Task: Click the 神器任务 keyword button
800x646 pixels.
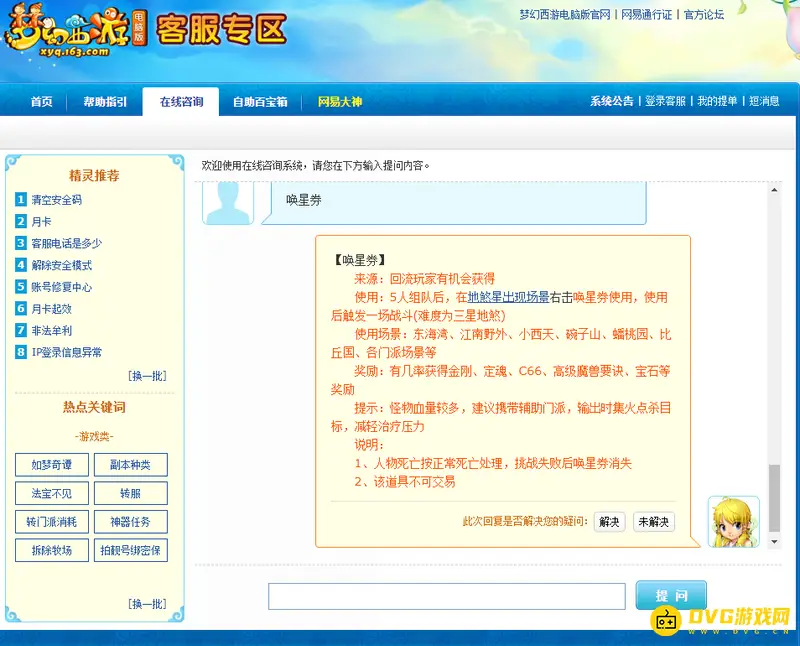Action: [x=131, y=522]
